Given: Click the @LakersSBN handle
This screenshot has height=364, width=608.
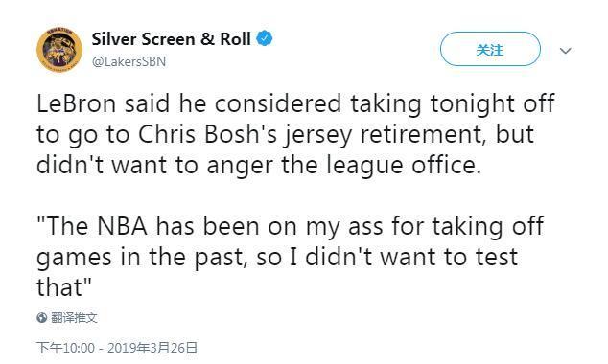Looking at the screenshot, I should point(129,61).
